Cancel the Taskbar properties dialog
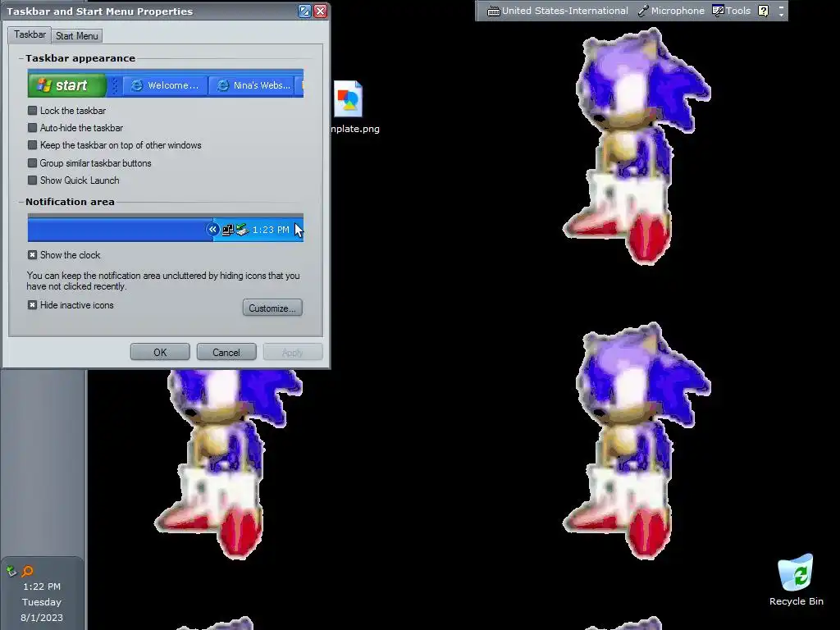Viewport: 840px width, 630px height. (226, 353)
